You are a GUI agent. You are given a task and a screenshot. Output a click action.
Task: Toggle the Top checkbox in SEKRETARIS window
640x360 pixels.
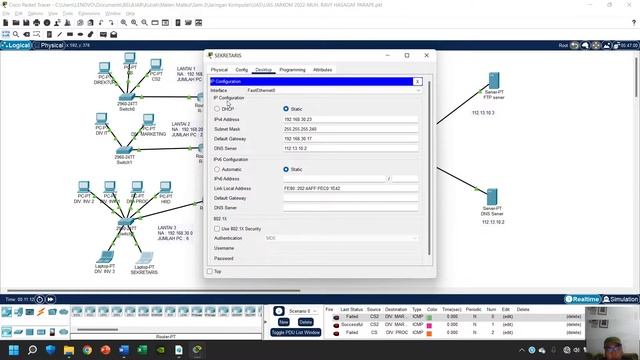(x=210, y=271)
